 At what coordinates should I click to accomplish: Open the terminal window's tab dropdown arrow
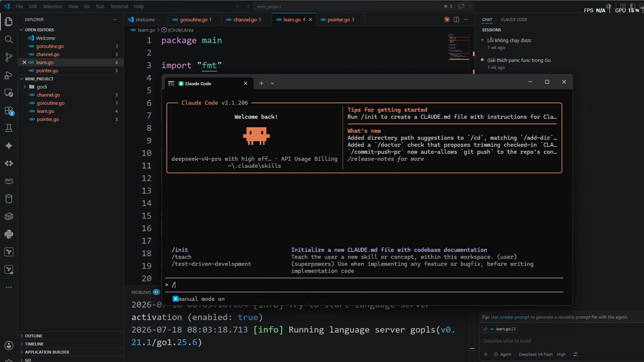272,83
